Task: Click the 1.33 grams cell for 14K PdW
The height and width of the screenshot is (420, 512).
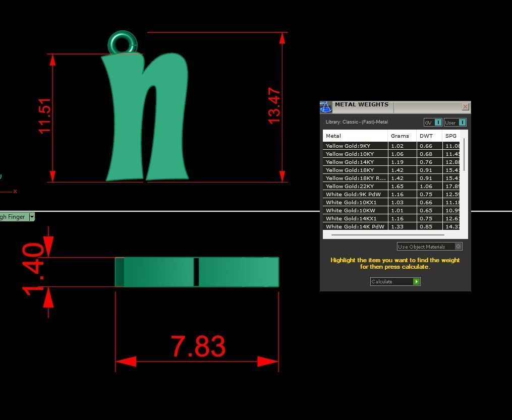Action: [402, 226]
